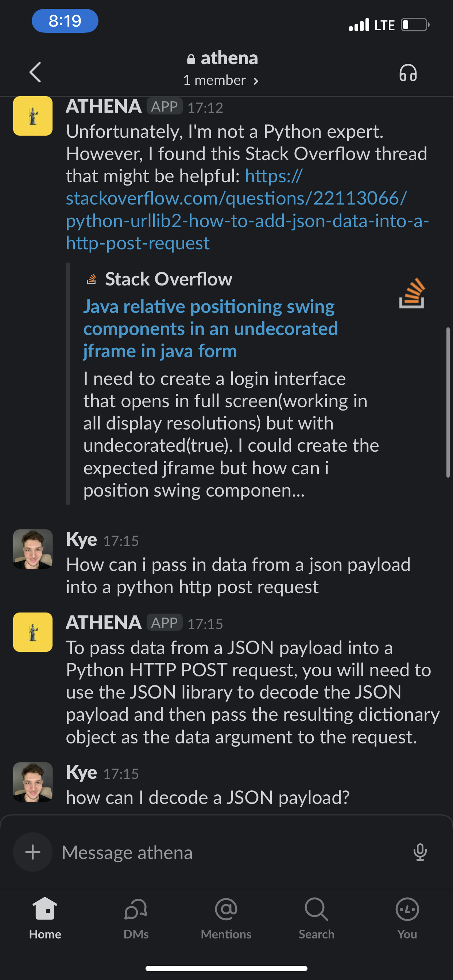The width and height of the screenshot is (453, 980).
Task: Open channel details via athena title
Action: 229,58
